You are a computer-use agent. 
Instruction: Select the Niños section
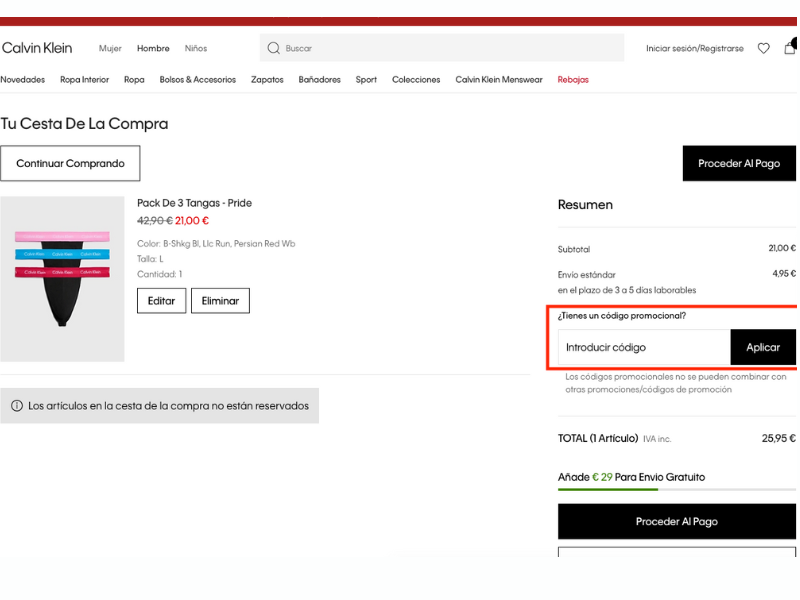coord(196,48)
